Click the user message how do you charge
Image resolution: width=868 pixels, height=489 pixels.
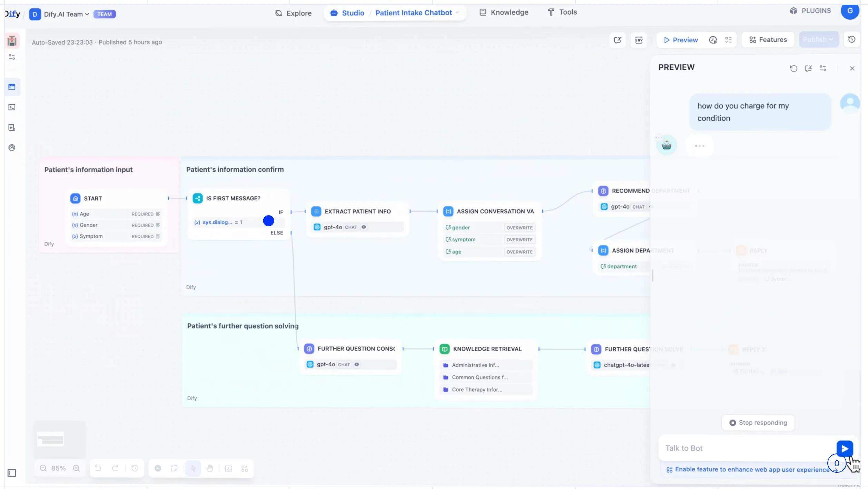tap(760, 112)
